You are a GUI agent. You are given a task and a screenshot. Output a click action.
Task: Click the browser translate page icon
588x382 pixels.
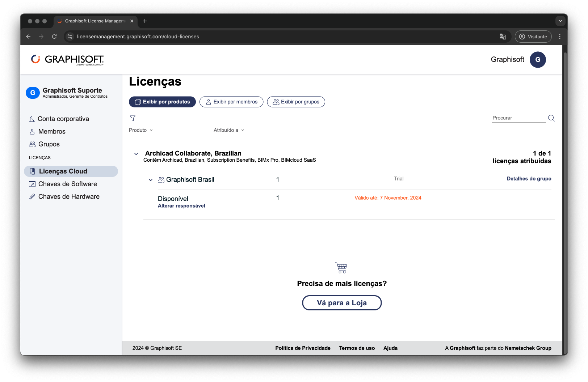click(503, 37)
